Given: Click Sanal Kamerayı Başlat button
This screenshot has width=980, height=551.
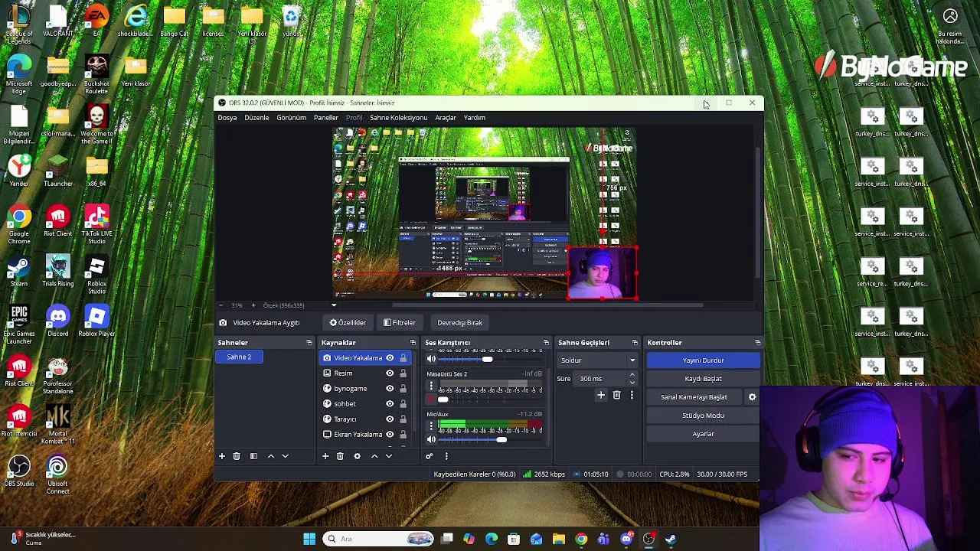Looking at the screenshot, I should click(x=694, y=397).
